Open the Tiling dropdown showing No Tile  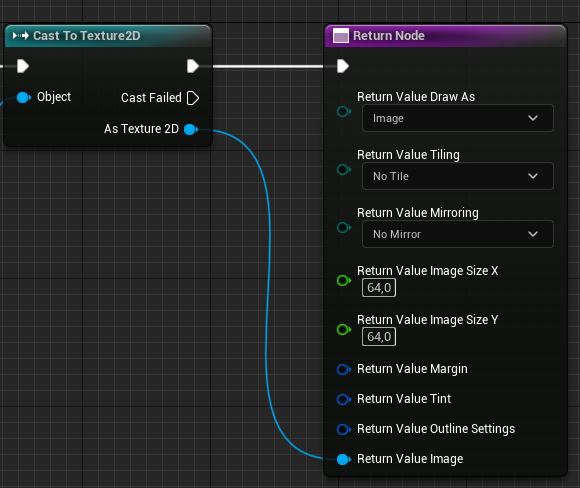tap(458, 176)
